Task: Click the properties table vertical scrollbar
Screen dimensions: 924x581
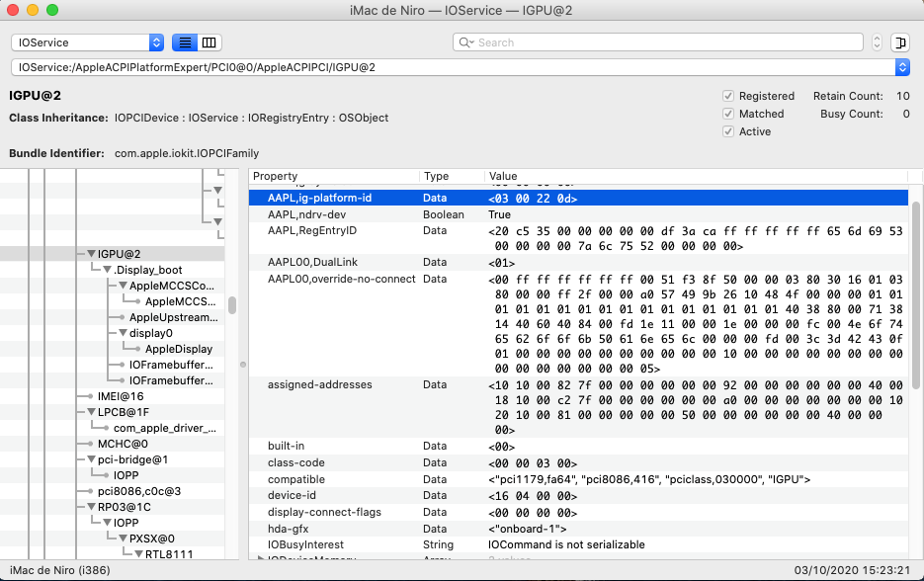Action: click(916, 294)
